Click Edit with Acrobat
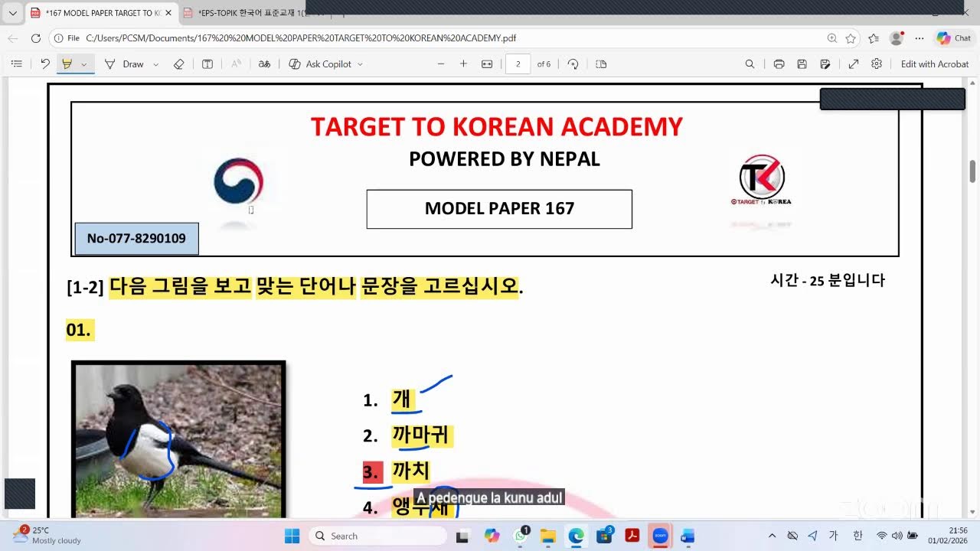 (935, 64)
